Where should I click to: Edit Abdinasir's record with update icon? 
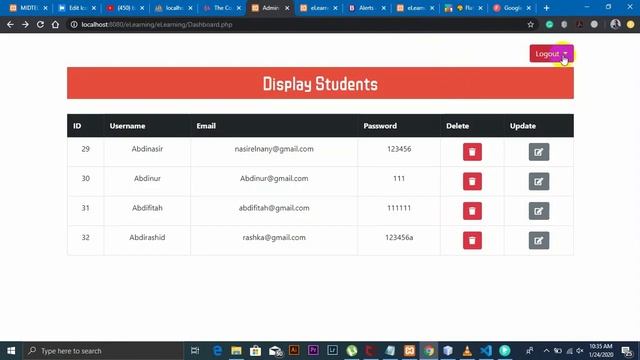click(x=539, y=152)
